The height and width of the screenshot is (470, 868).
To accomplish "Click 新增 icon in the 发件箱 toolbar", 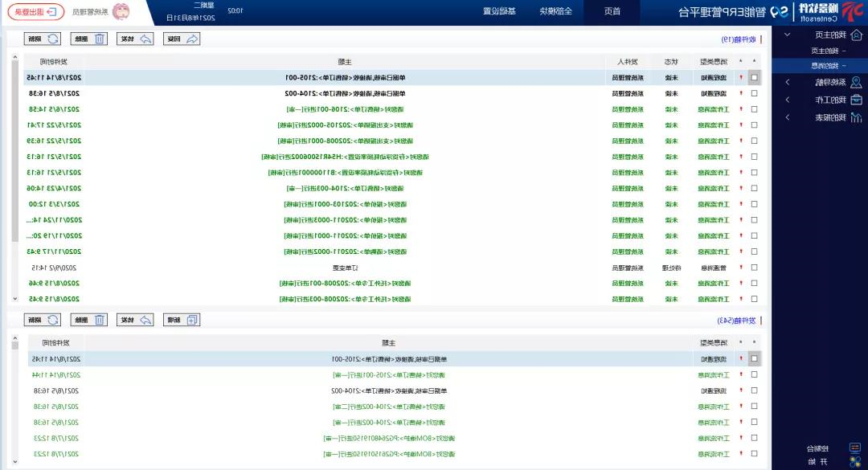I will [x=192, y=320].
